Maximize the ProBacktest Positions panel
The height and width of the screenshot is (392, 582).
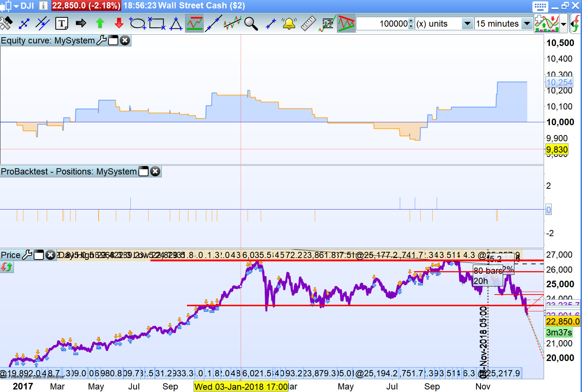[143, 171]
